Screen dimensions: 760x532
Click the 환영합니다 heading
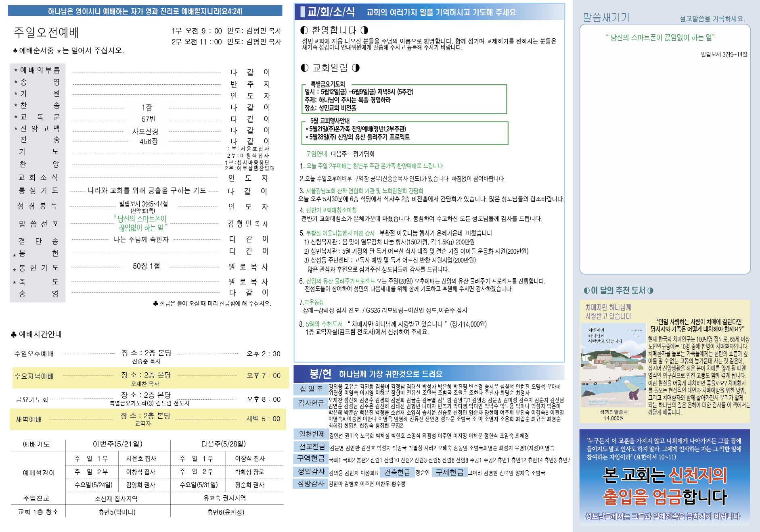[335, 30]
